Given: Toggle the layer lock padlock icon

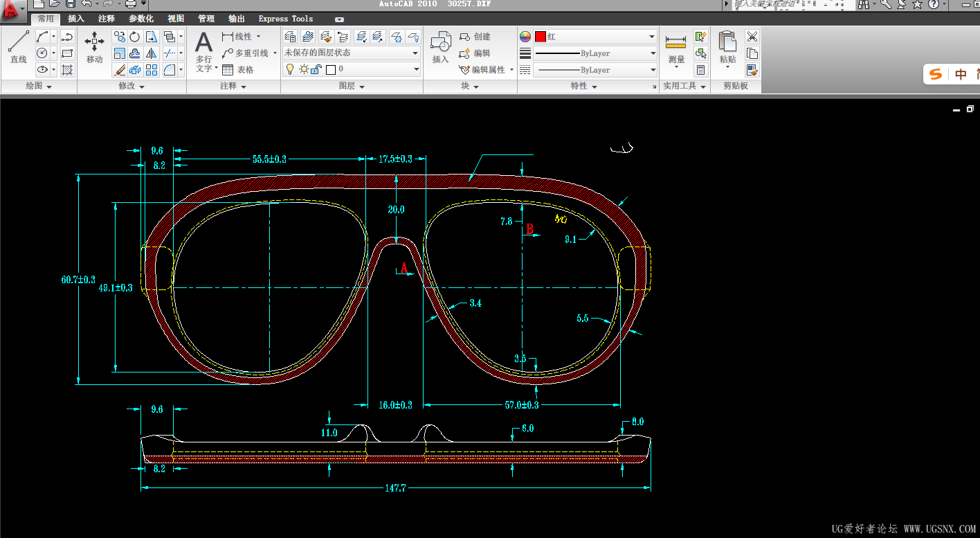Looking at the screenshot, I should coord(316,69).
